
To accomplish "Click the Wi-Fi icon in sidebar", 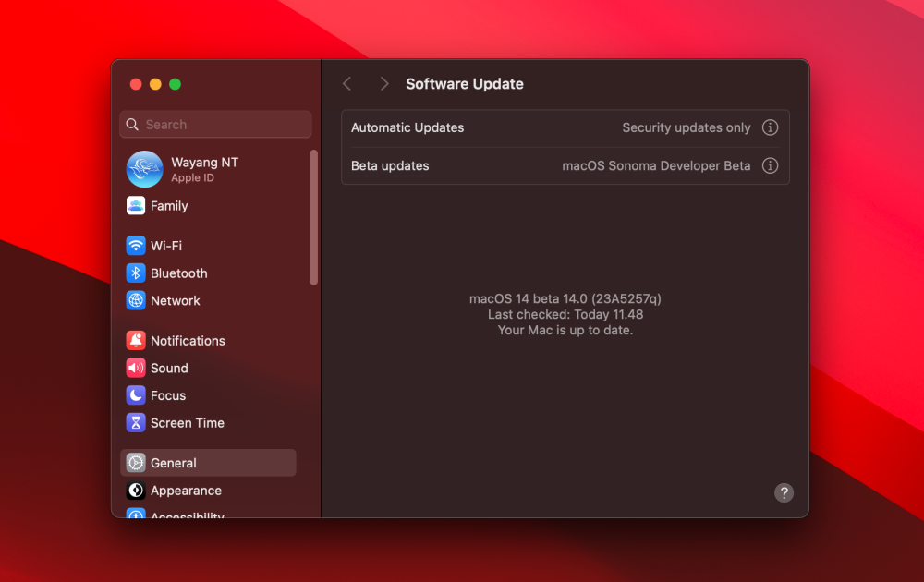I will pyautogui.click(x=136, y=246).
